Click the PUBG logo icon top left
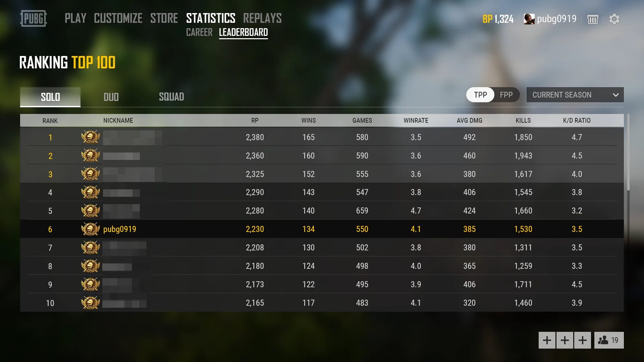The height and width of the screenshot is (362, 644). (x=33, y=18)
